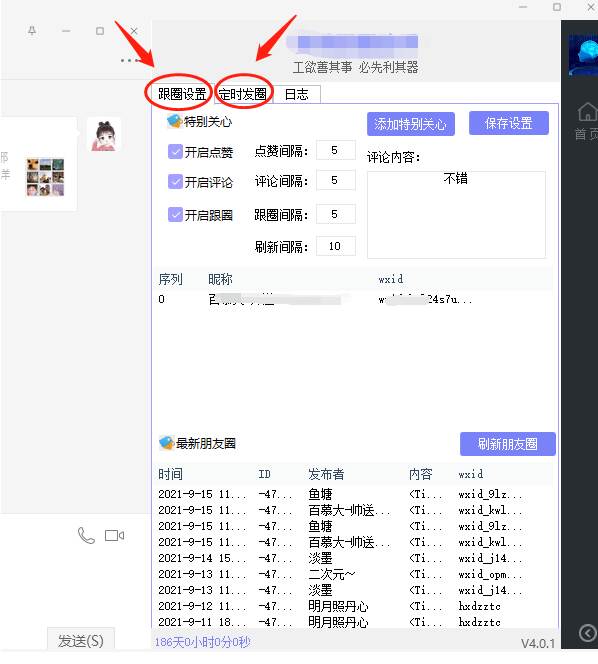The width and height of the screenshot is (598, 664).
Task: Click the 刷新间隔 input field
Action: (x=335, y=246)
